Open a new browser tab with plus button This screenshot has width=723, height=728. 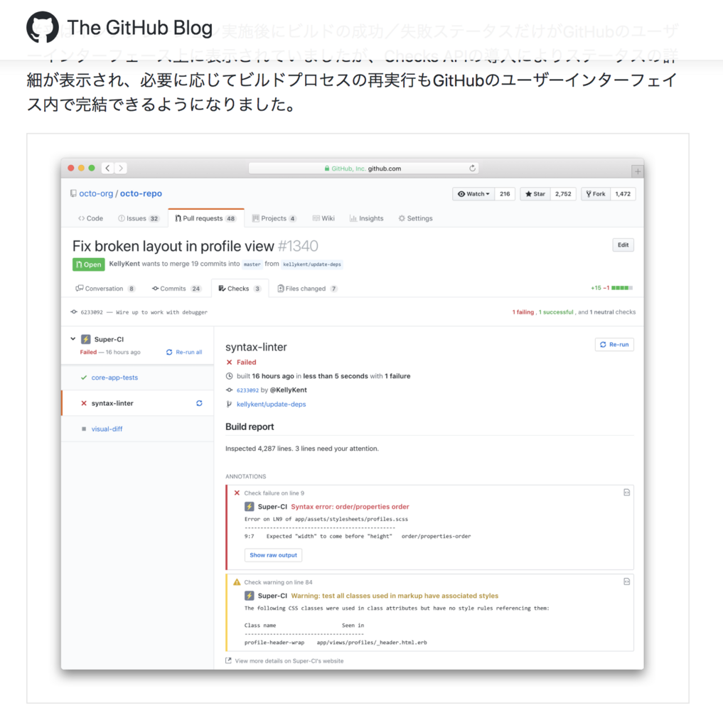pyautogui.click(x=638, y=171)
